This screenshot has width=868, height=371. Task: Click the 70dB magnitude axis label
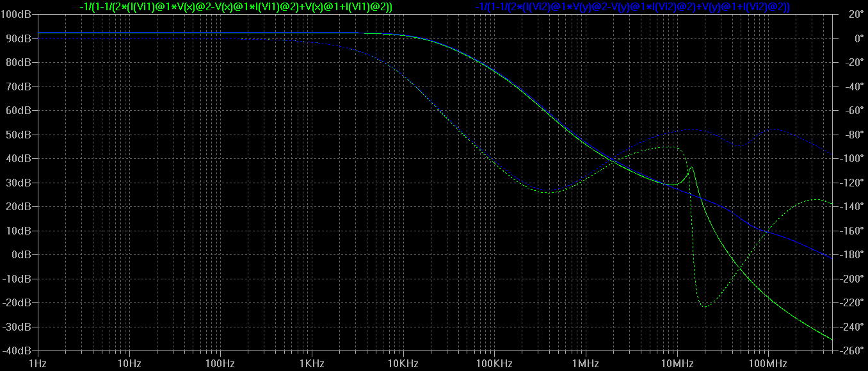[x=19, y=87]
